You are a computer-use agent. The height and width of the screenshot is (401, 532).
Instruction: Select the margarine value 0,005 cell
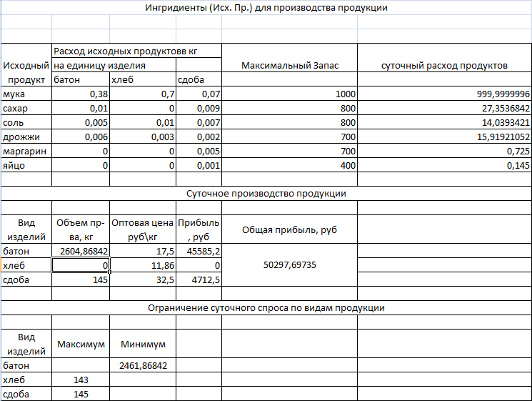[x=199, y=151]
